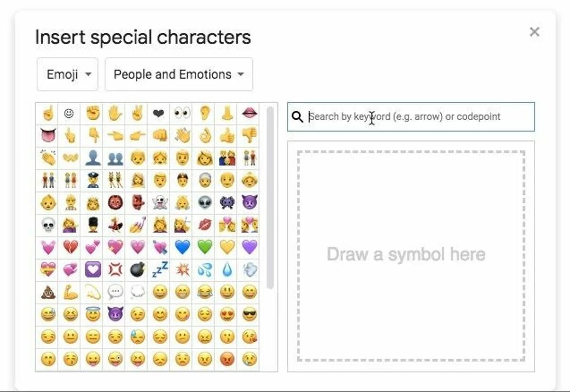The height and width of the screenshot is (392, 570).
Task: Expand the People and Emotions dropdown
Action: (179, 75)
